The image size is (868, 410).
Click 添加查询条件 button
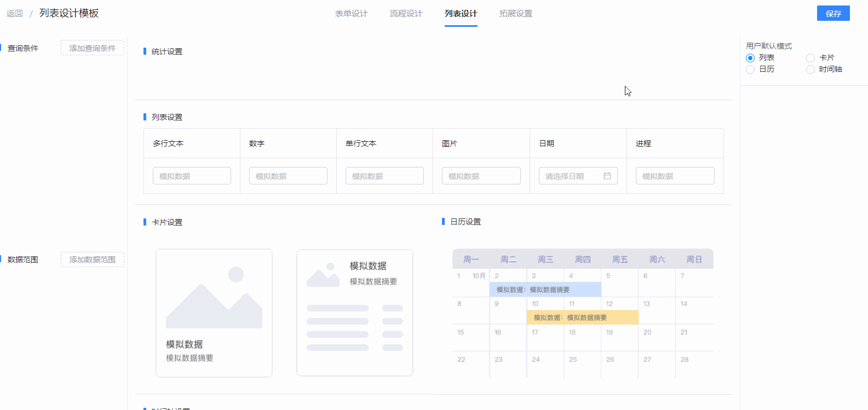point(93,48)
